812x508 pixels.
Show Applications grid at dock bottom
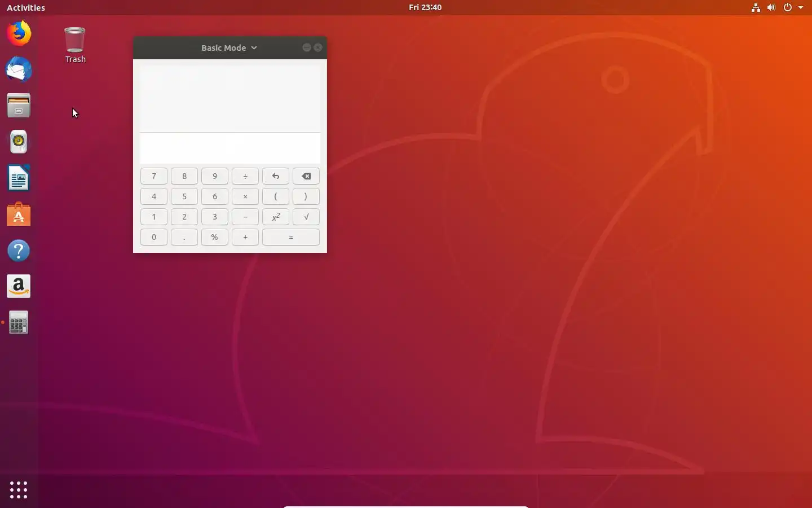(19, 489)
